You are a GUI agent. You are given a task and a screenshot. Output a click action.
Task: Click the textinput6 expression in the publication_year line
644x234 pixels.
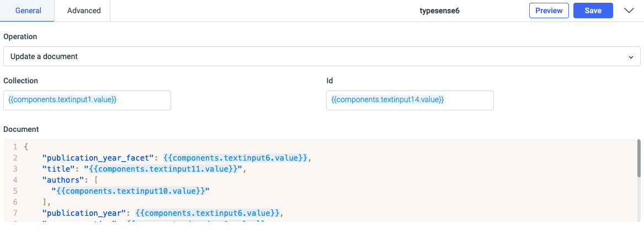208,213
